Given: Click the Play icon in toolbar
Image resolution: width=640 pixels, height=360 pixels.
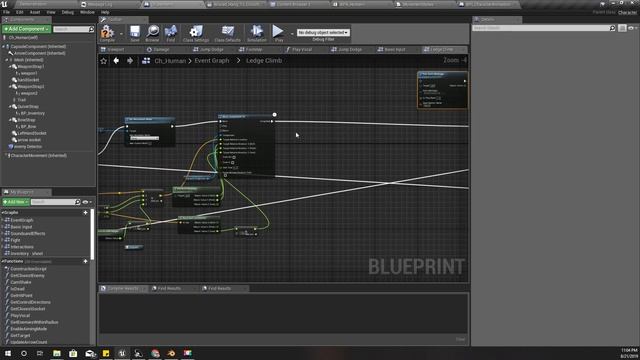Looking at the screenshot, I should coord(278,33).
